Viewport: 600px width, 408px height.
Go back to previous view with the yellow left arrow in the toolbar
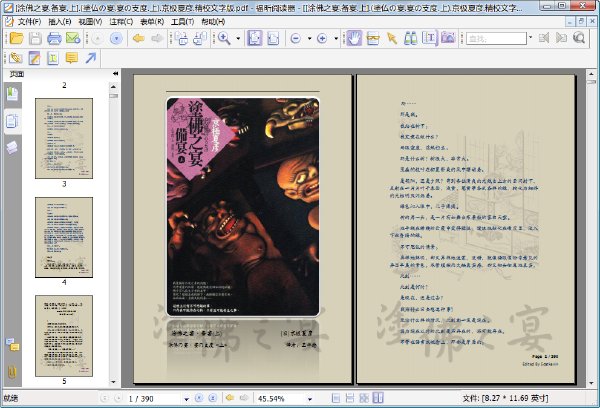139,38
